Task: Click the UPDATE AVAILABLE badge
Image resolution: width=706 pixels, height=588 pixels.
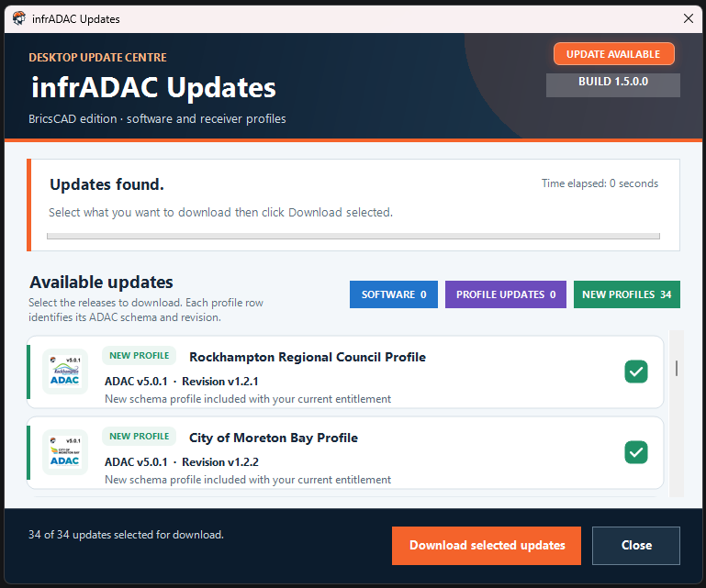Action: (x=613, y=54)
